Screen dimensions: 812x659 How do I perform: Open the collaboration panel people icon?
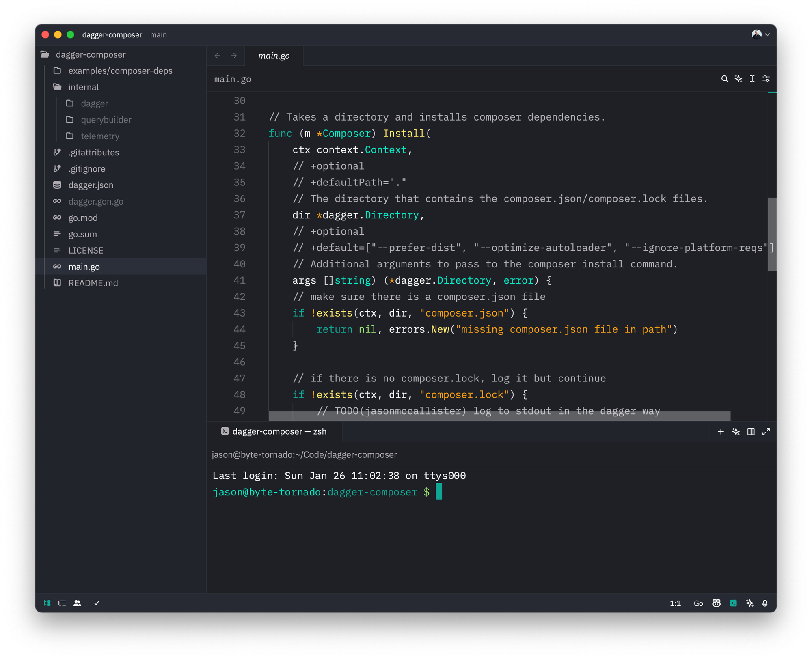(77, 603)
